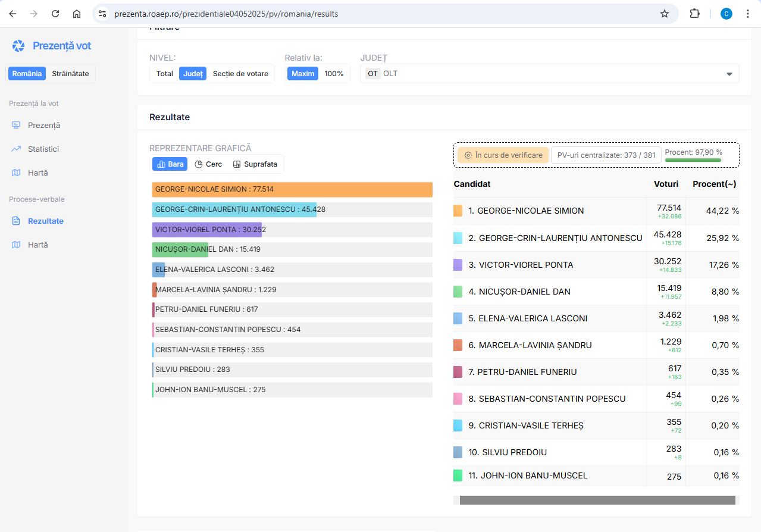The width and height of the screenshot is (761, 532).
Task: Open the Prezență sidebar page
Action: coord(43,125)
